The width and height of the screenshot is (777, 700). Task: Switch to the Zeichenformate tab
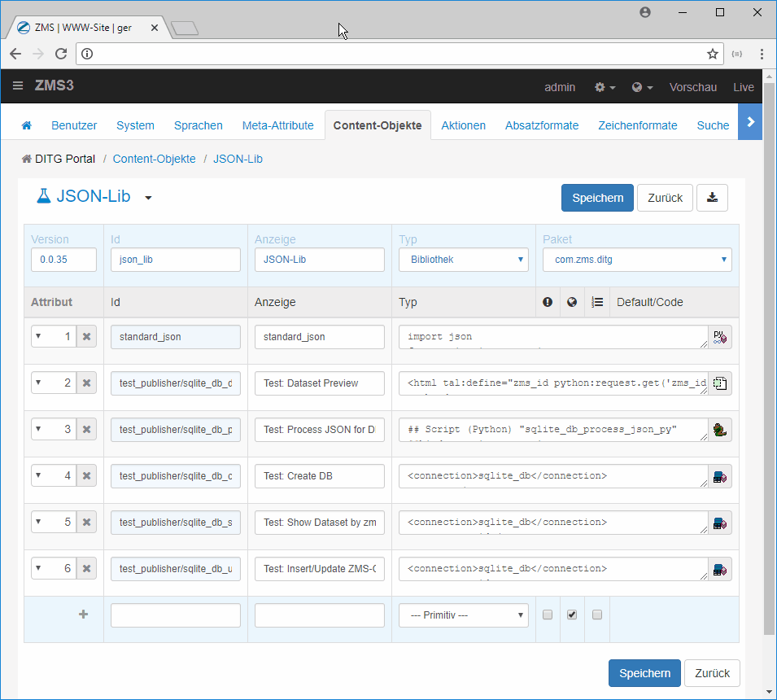click(638, 125)
